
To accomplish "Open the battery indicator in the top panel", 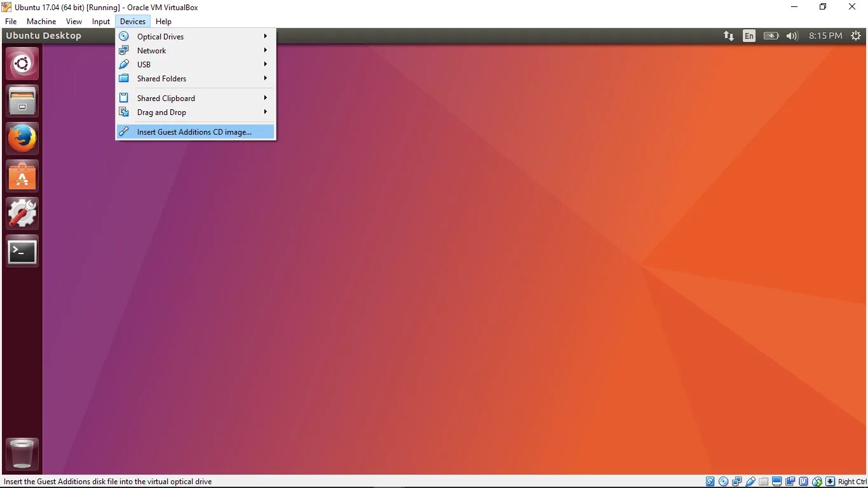I will tap(771, 36).
